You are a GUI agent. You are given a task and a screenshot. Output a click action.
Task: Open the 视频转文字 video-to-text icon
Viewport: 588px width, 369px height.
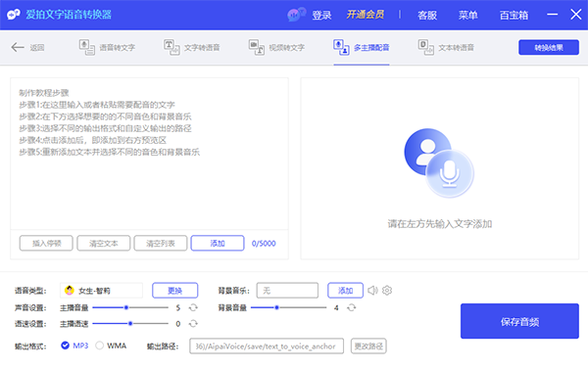(x=257, y=48)
